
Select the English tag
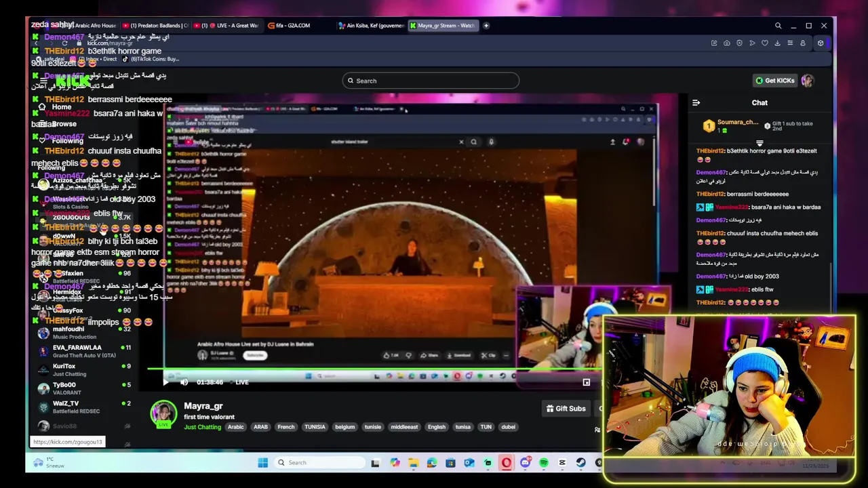click(437, 427)
